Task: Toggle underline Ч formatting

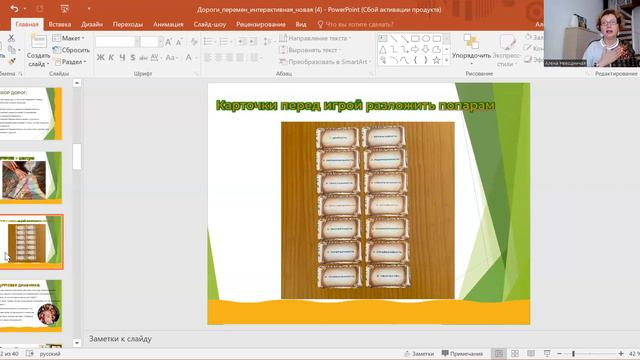Action: (x=122, y=58)
